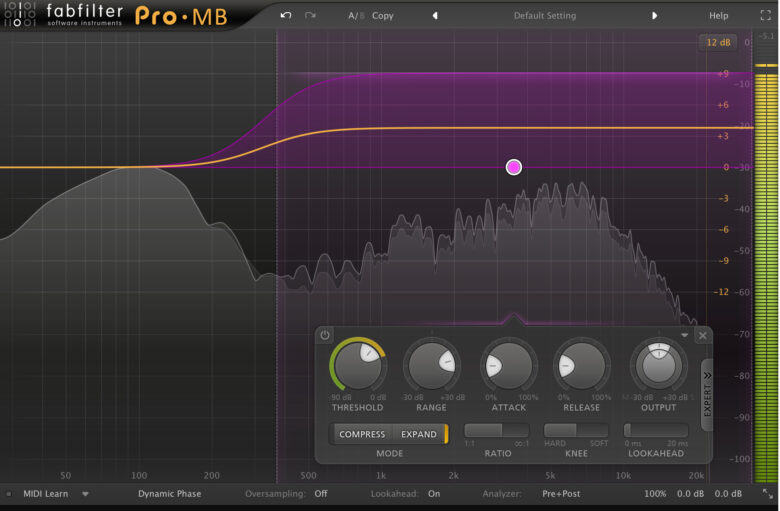
Task: Click the Attack knob
Action: pyautogui.click(x=508, y=366)
